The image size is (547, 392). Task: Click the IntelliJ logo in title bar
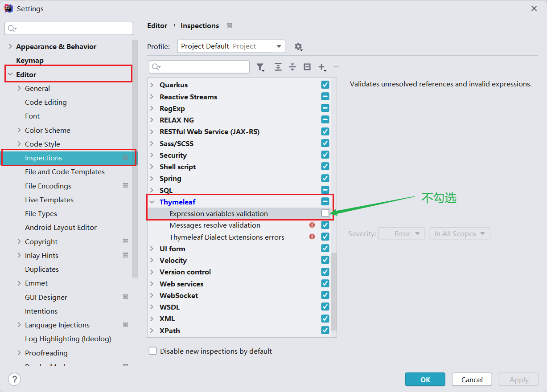[x=8, y=8]
